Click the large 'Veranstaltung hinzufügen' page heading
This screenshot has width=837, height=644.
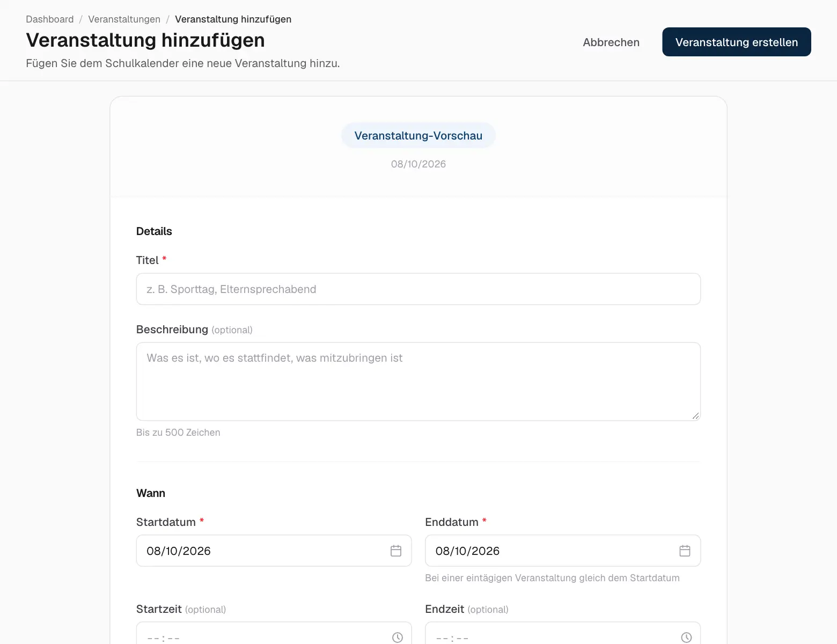click(x=145, y=40)
